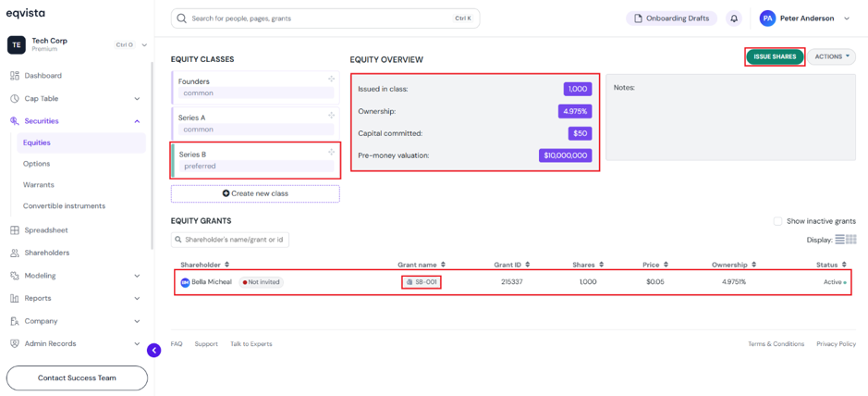Click the sidebar vertical scrollbar
Screen dimensions: 868x396
point(153,155)
